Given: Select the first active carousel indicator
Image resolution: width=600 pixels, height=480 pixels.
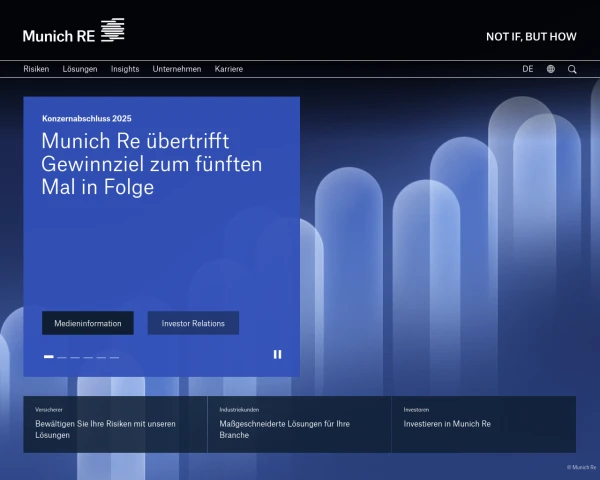Looking at the screenshot, I should point(49,357).
